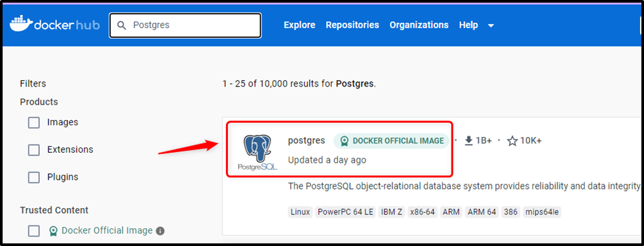This screenshot has width=644, height=246.
Task: Click the info icon beside Docker Official Image
Action: point(160,231)
